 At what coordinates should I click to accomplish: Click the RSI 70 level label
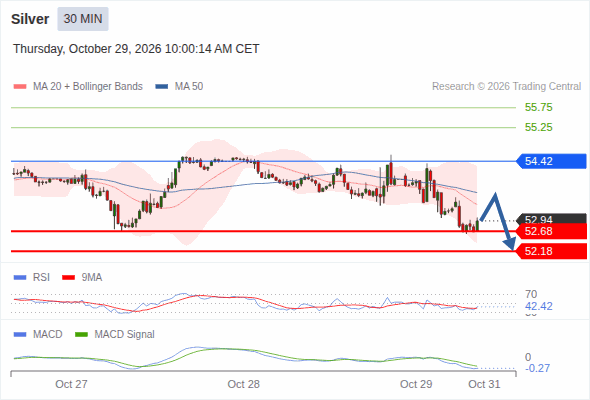(531, 294)
